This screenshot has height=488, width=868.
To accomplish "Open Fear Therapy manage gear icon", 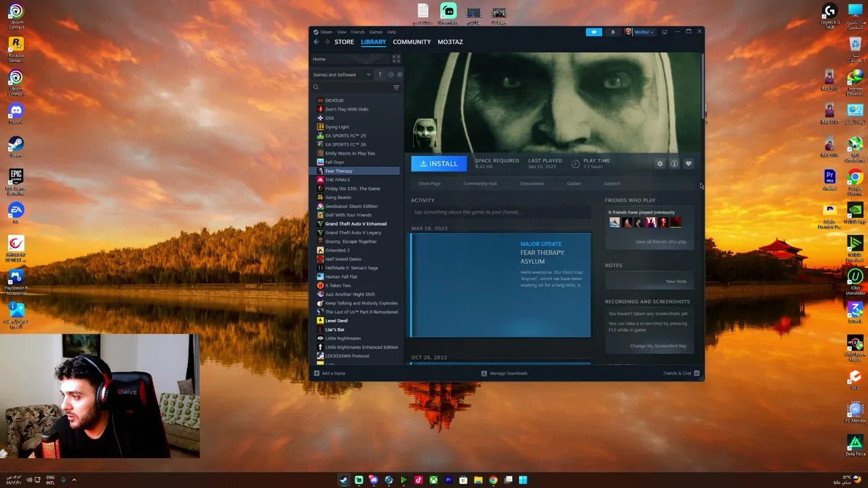I will click(x=660, y=163).
